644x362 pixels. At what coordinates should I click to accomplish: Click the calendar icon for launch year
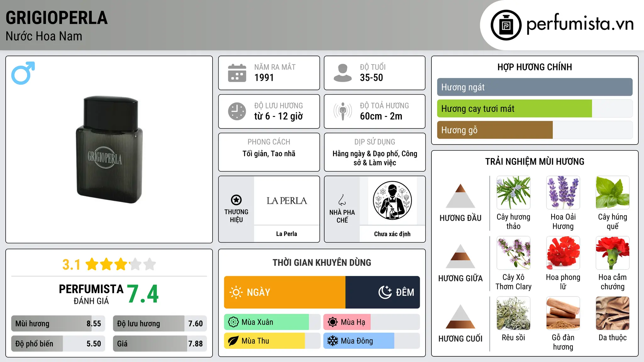point(237,73)
